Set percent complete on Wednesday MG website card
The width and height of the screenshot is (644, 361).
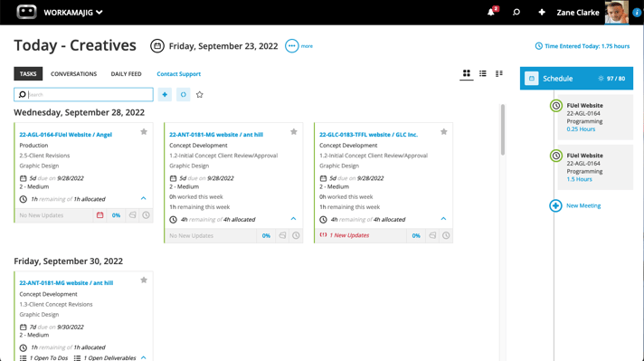(266, 236)
